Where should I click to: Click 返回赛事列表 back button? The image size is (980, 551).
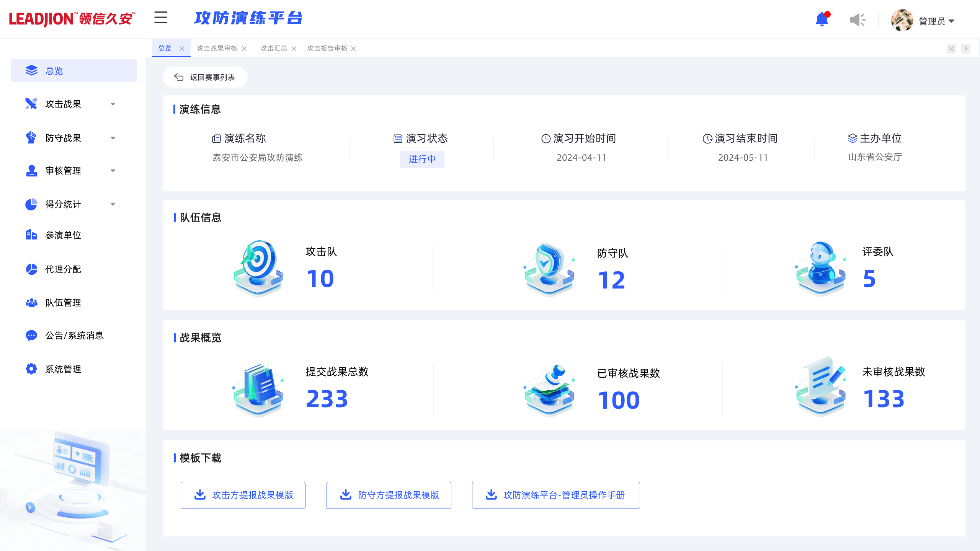(205, 77)
